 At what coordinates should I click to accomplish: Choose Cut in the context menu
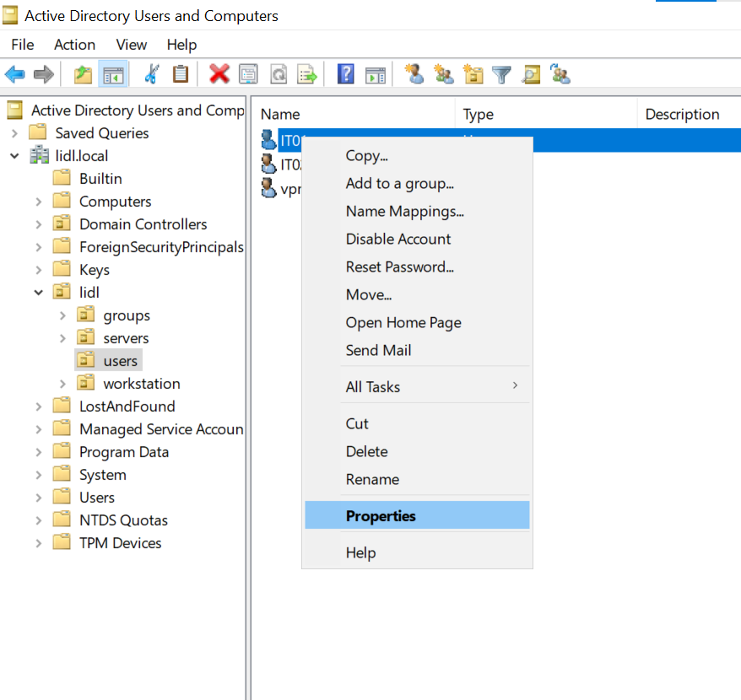(417, 423)
